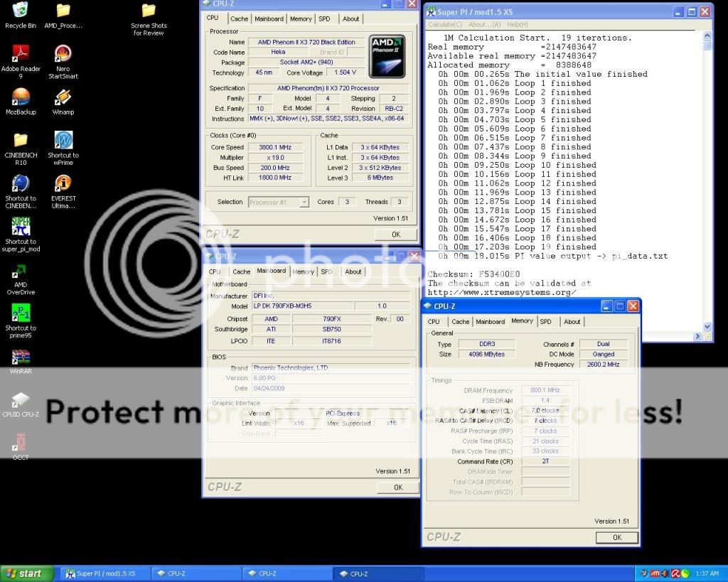The width and height of the screenshot is (728, 582).
Task: Select the memory Size value 4096 MBytes
Action: click(486, 354)
